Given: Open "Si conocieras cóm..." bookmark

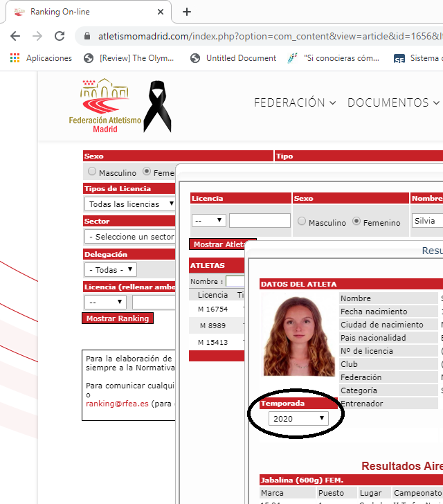Looking at the screenshot, I should [x=334, y=58].
